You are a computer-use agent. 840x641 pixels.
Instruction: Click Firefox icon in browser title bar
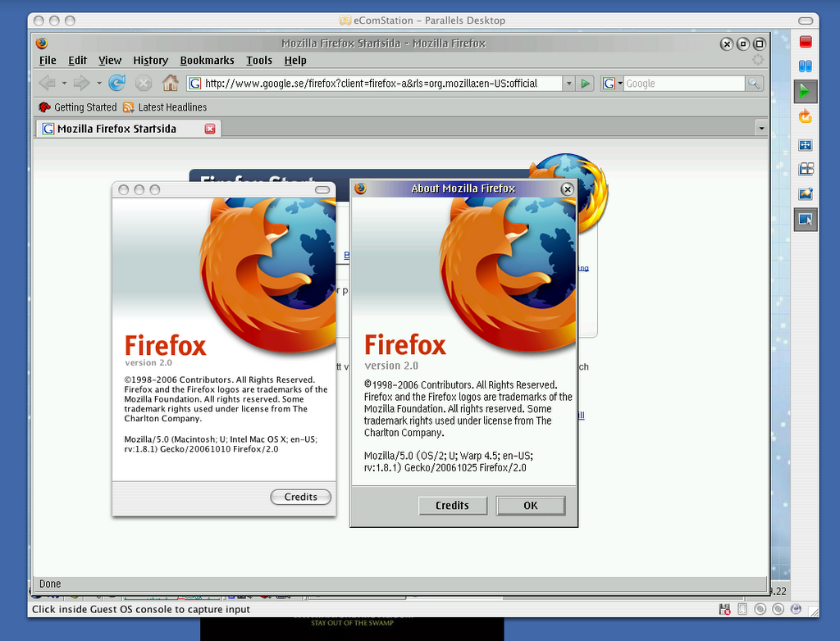42,43
